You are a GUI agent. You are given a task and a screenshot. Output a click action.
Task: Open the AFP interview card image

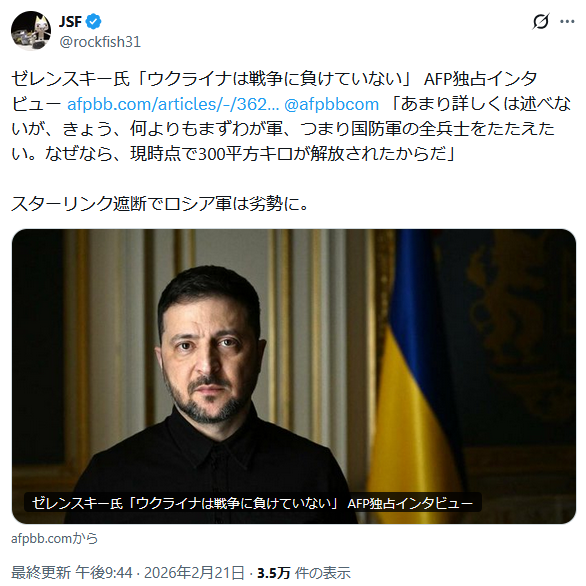294,376
